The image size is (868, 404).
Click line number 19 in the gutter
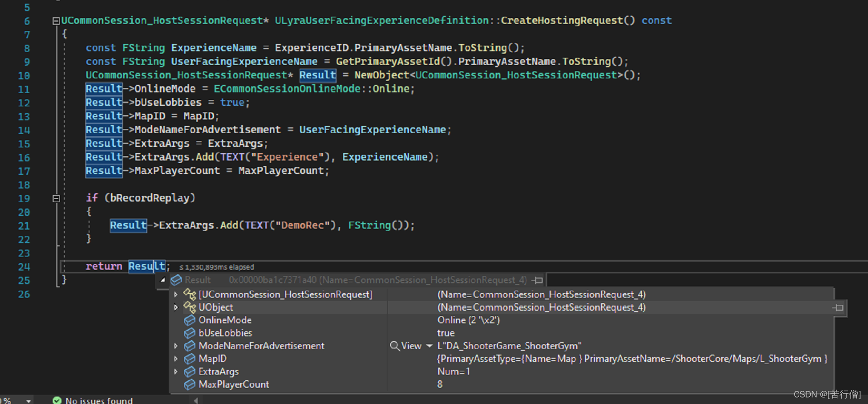point(24,199)
